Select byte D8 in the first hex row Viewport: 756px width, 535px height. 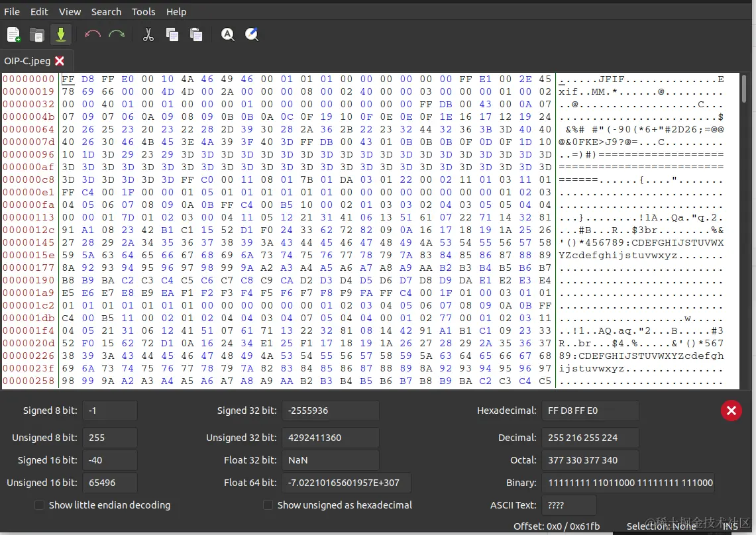[87, 79]
